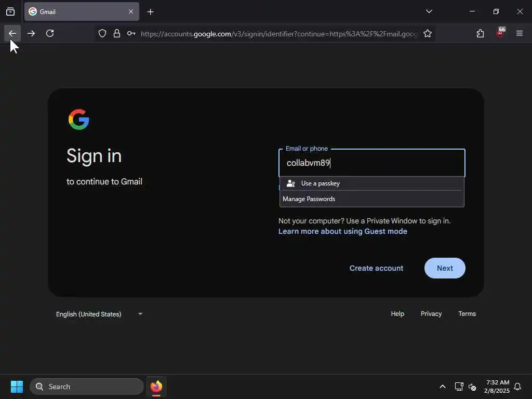Click the Google logo

click(79, 119)
